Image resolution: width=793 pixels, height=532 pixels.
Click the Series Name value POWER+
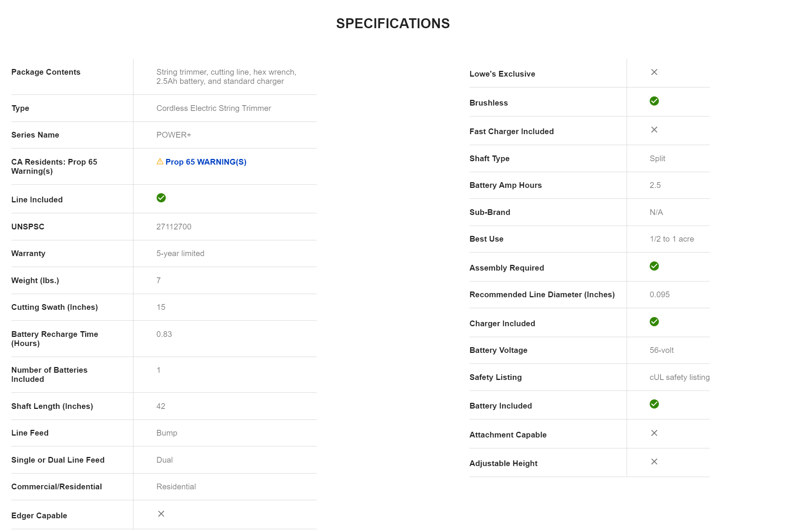click(x=174, y=135)
